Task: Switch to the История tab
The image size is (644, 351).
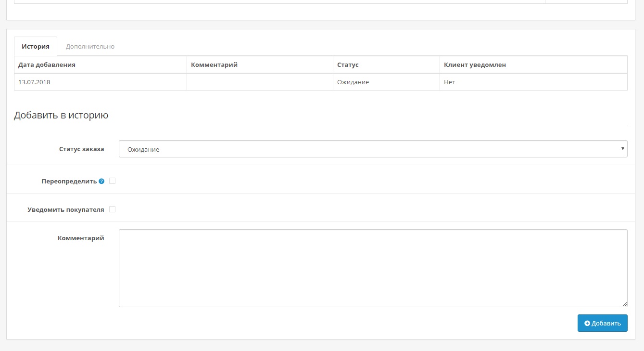Action: (x=36, y=47)
